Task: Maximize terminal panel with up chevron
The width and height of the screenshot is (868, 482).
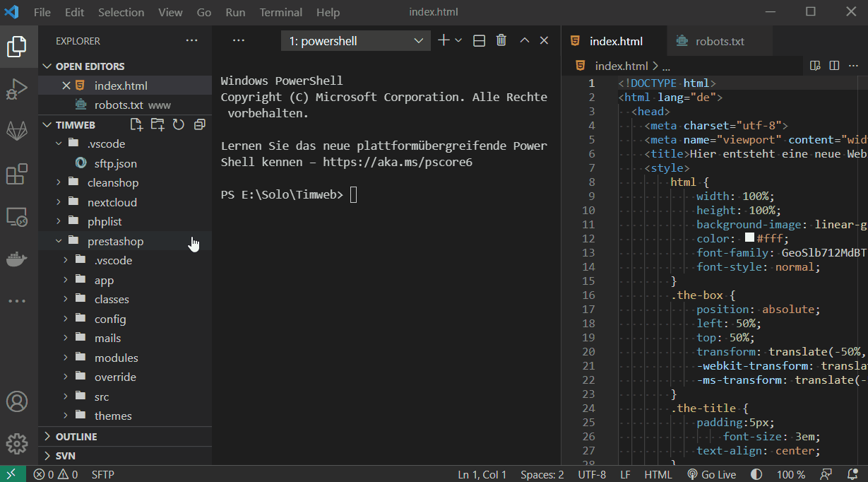Action: pos(524,40)
